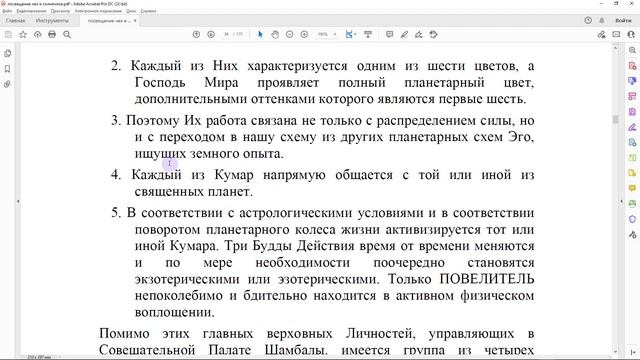The image size is (640, 360).
Task: Open the Редактирование menu
Action: tap(31, 11)
